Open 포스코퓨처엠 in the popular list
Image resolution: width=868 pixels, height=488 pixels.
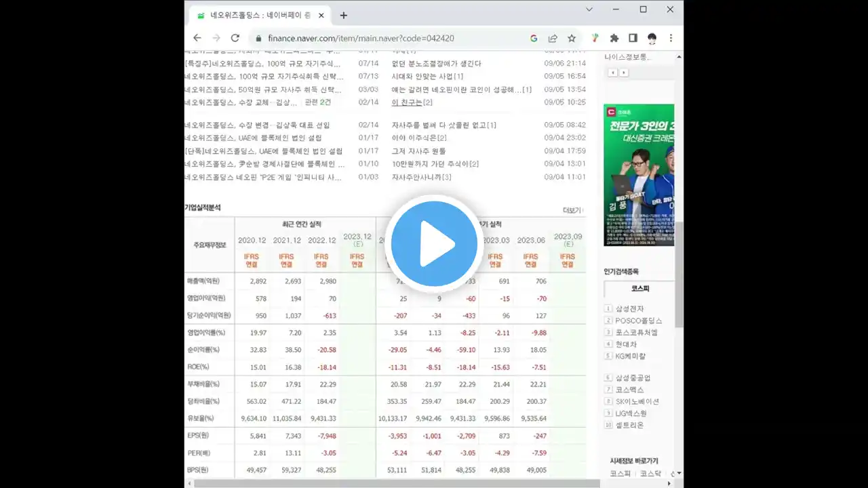[637, 333]
